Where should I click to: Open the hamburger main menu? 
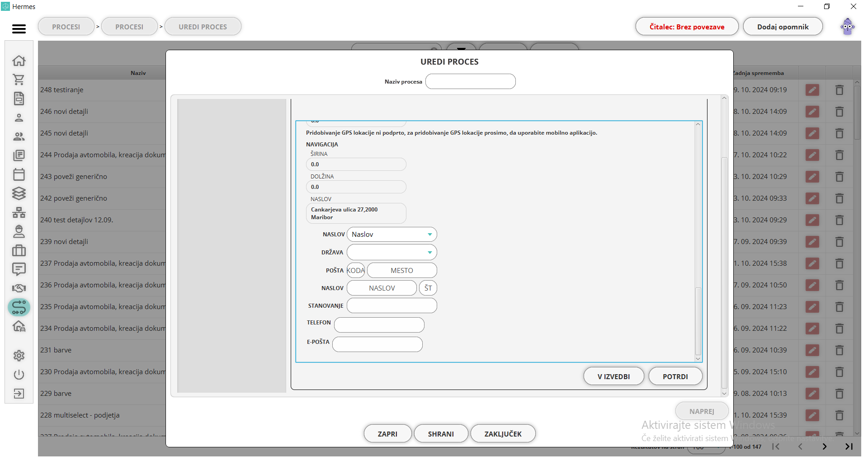[x=19, y=28]
